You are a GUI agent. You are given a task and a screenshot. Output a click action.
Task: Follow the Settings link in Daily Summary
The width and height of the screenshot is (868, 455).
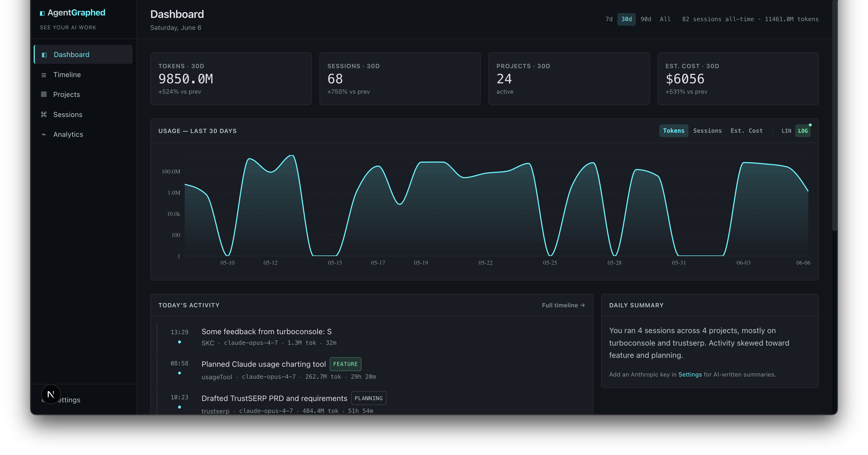(690, 375)
